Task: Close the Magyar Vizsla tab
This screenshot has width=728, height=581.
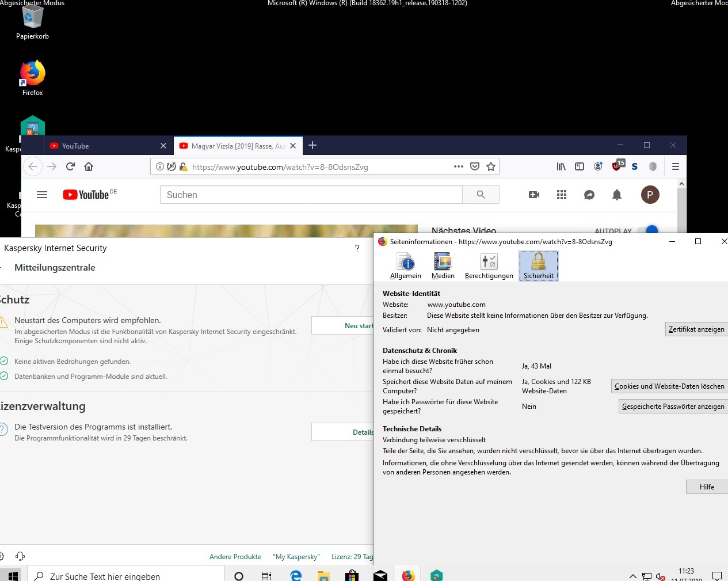Action: pos(293,146)
